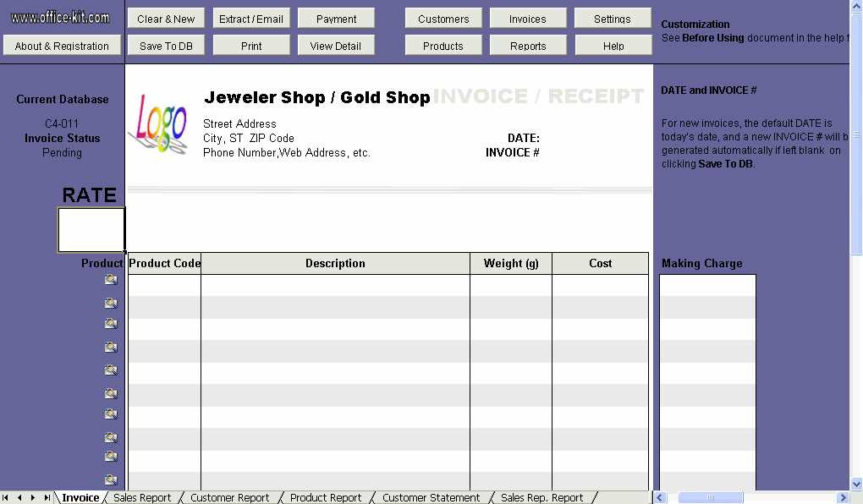Click the tenth product picker icon
The width and height of the screenshot is (863, 504).
(x=111, y=479)
